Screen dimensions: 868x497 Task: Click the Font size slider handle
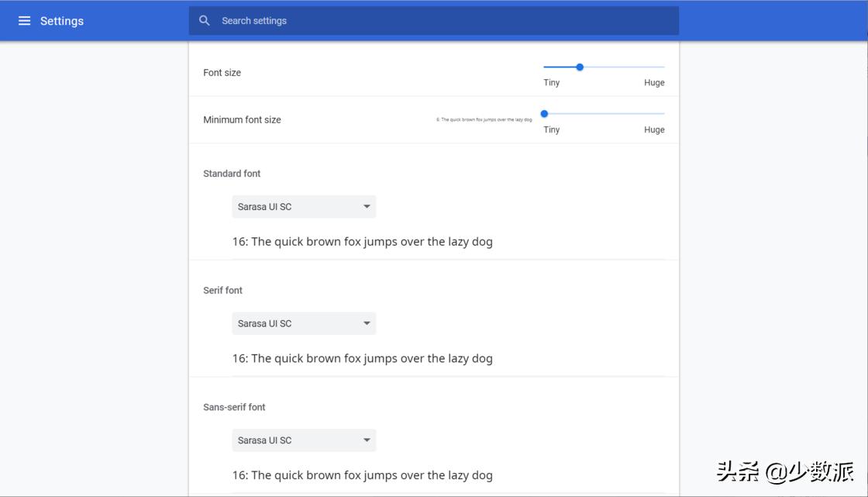(x=580, y=67)
